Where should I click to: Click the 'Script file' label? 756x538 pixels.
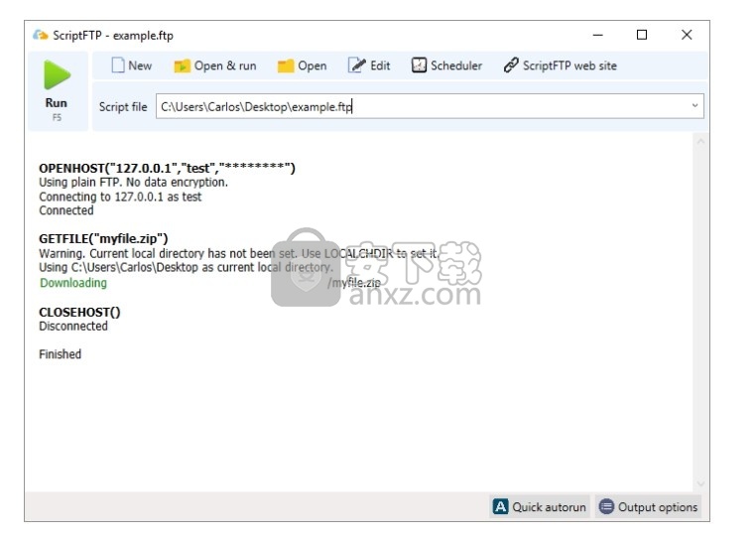click(x=123, y=106)
